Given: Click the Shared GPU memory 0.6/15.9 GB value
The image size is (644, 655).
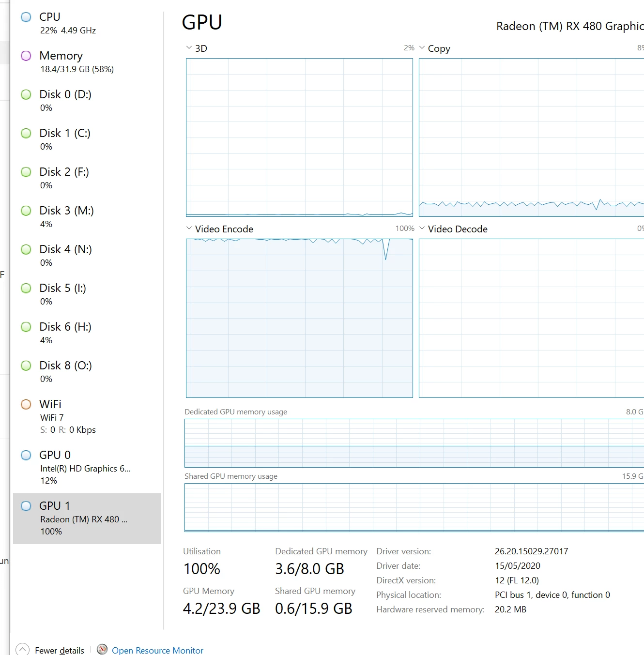Looking at the screenshot, I should (x=314, y=609).
